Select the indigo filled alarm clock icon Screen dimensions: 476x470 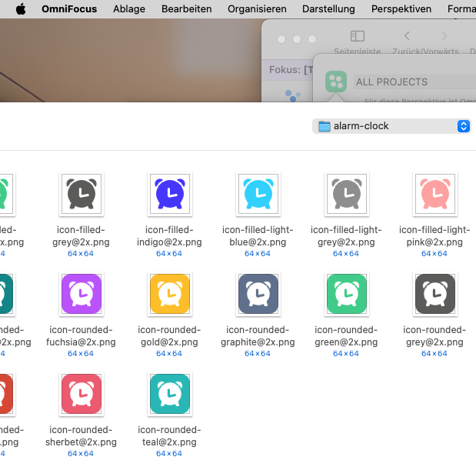[169, 194]
